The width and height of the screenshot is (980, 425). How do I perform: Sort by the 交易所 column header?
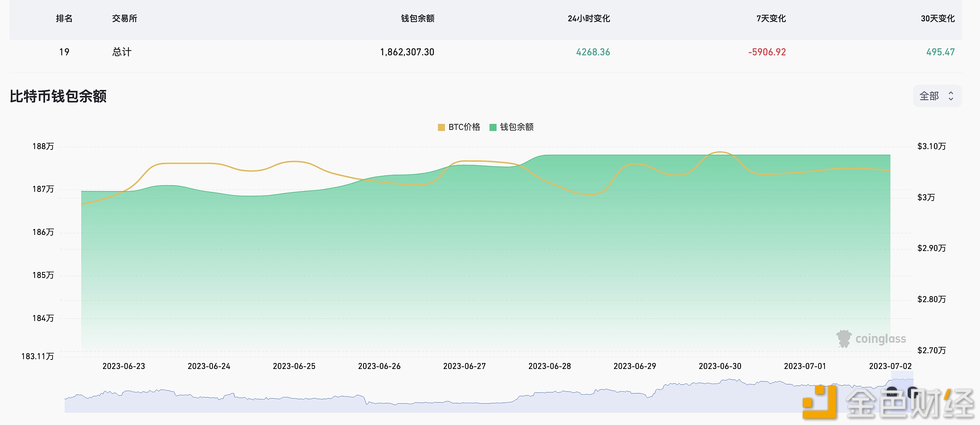[x=124, y=18]
